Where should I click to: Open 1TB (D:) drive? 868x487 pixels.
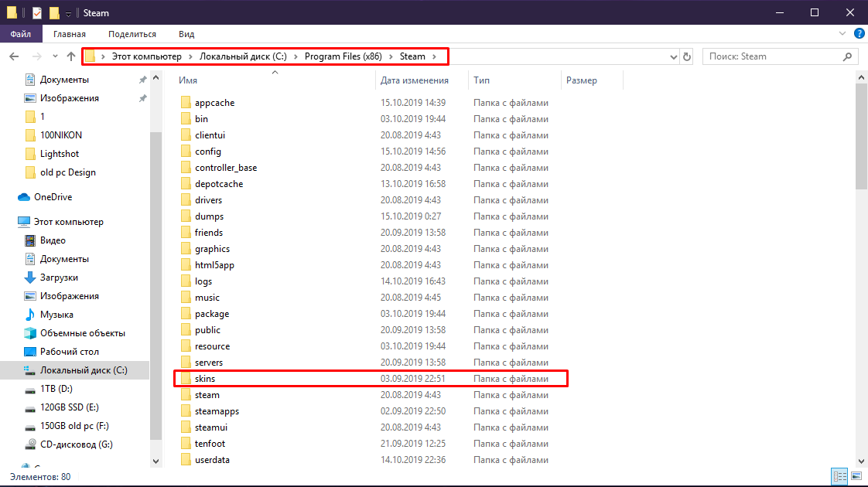pos(56,389)
